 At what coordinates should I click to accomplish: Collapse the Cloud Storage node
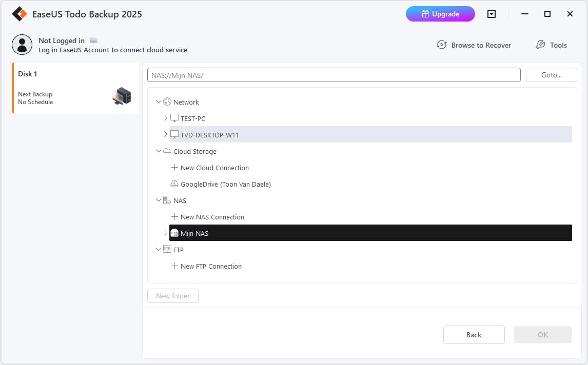[x=159, y=151]
